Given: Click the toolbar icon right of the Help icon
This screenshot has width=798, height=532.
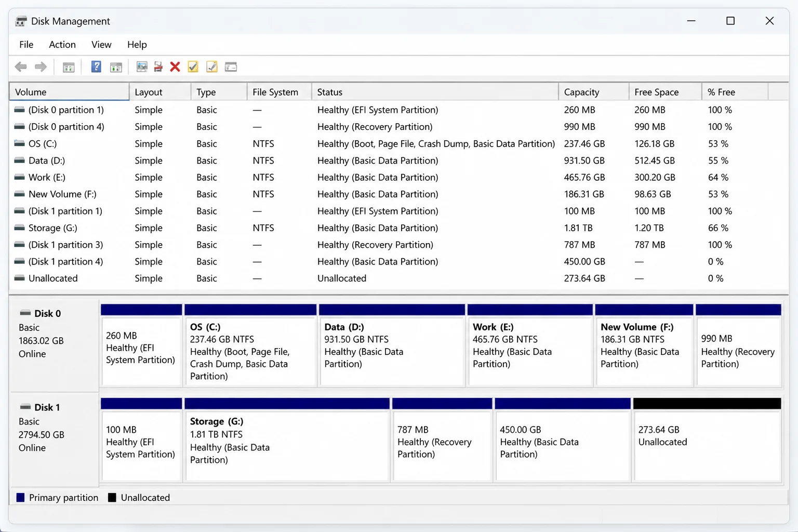Looking at the screenshot, I should click(x=116, y=67).
